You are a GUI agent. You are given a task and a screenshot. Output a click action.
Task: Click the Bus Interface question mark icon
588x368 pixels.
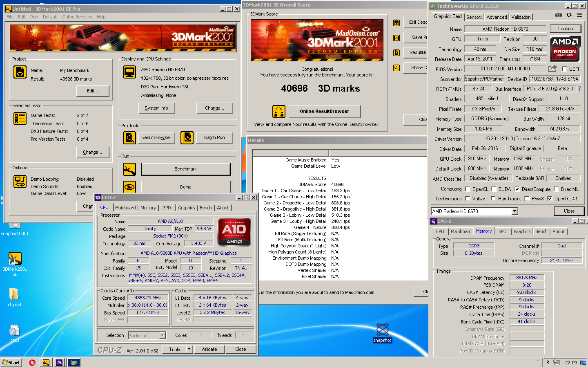(579, 88)
